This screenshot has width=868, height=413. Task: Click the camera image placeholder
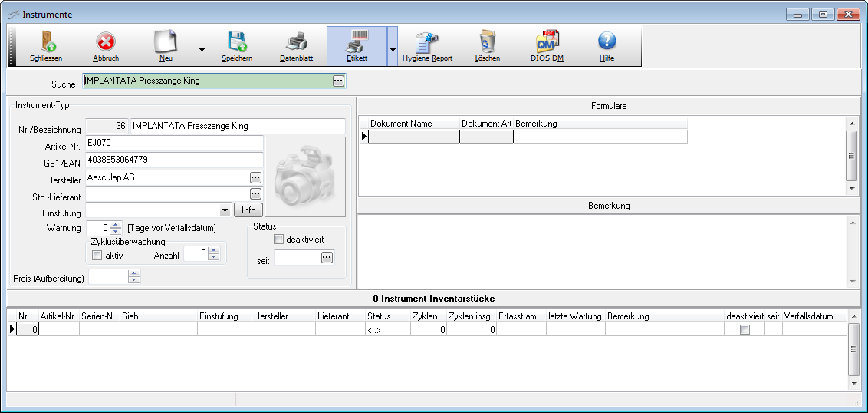click(306, 177)
